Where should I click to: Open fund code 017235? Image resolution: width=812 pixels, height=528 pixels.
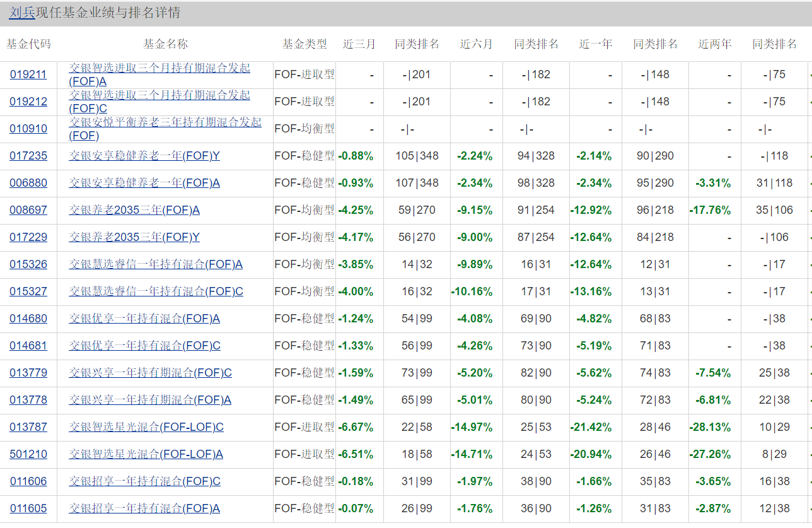[28, 156]
